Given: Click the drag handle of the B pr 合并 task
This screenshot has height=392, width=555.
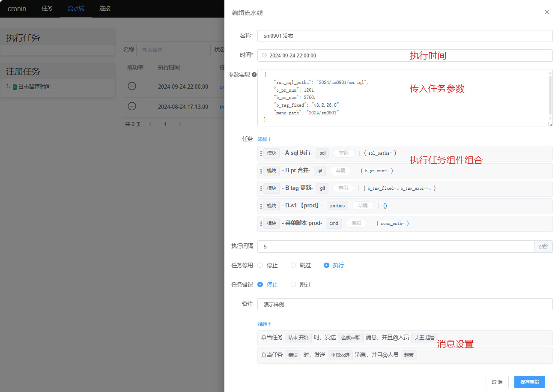Looking at the screenshot, I should [261, 171].
